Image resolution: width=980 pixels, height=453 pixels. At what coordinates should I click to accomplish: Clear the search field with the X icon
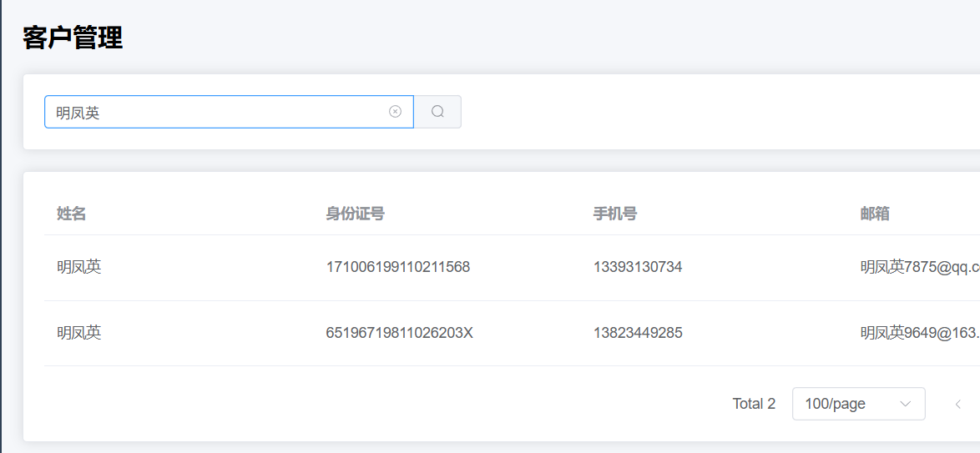point(395,111)
